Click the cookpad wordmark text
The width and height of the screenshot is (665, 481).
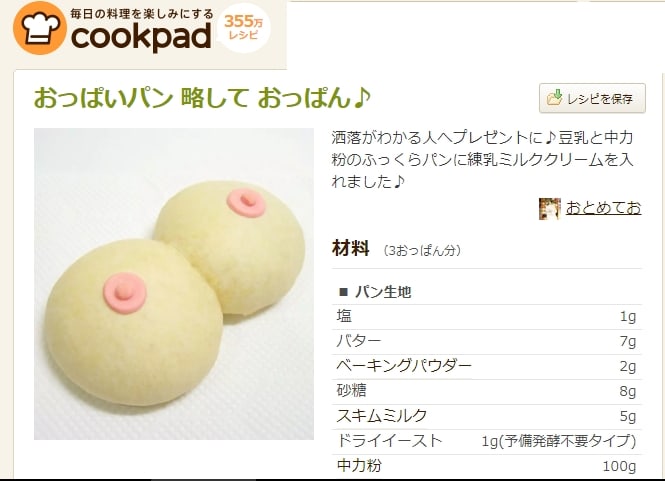tap(141, 37)
